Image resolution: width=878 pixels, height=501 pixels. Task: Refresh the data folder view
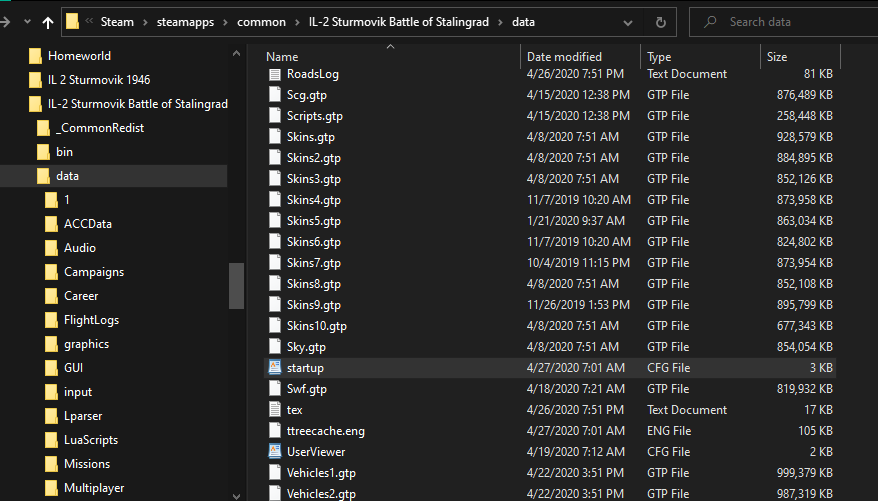(661, 22)
